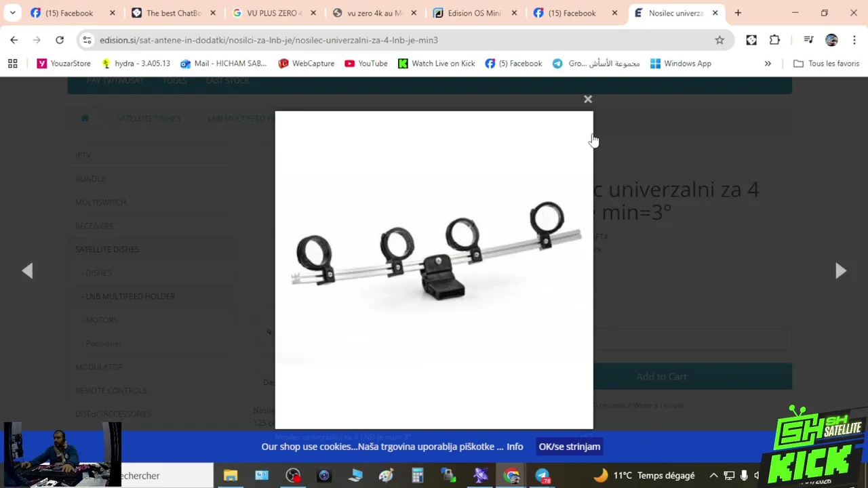Close the Nosilec univerzalni tab

tap(715, 13)
